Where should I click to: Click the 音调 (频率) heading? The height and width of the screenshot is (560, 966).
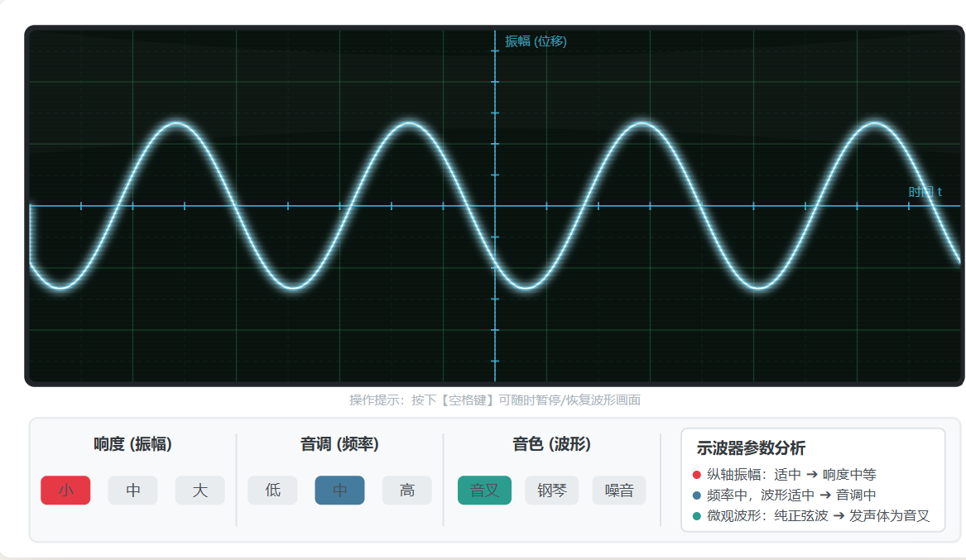pyautogui.click(x=339, y=444)
